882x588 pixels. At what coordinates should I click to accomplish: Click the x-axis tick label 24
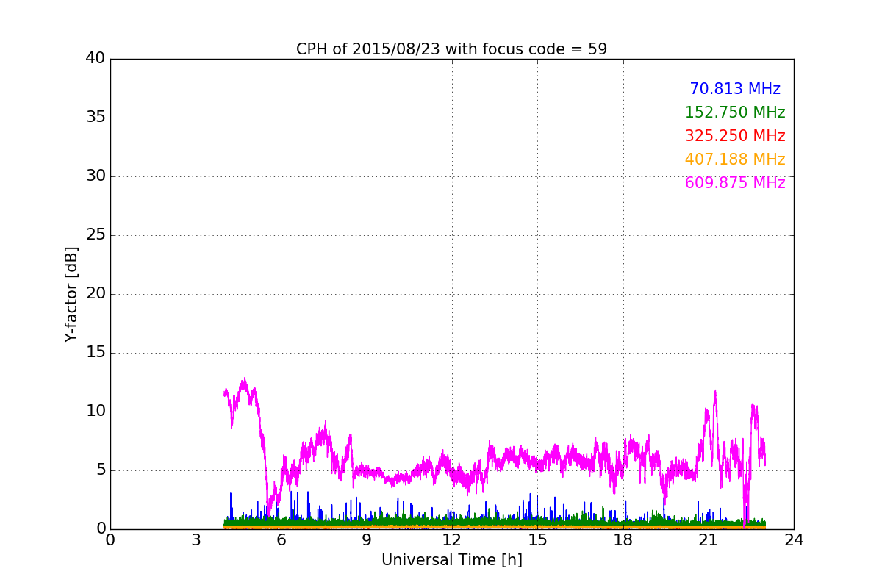(x=794, y=540)
